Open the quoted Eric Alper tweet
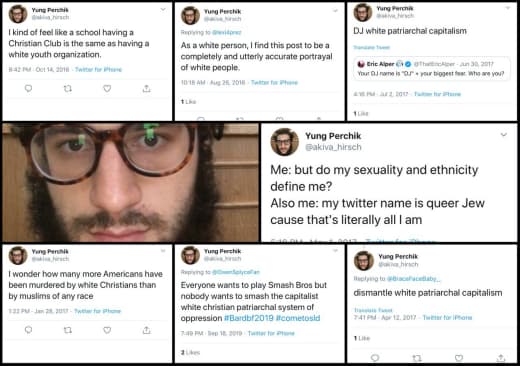The height and width of the screenshot is (366, 520). pos(432,69)
